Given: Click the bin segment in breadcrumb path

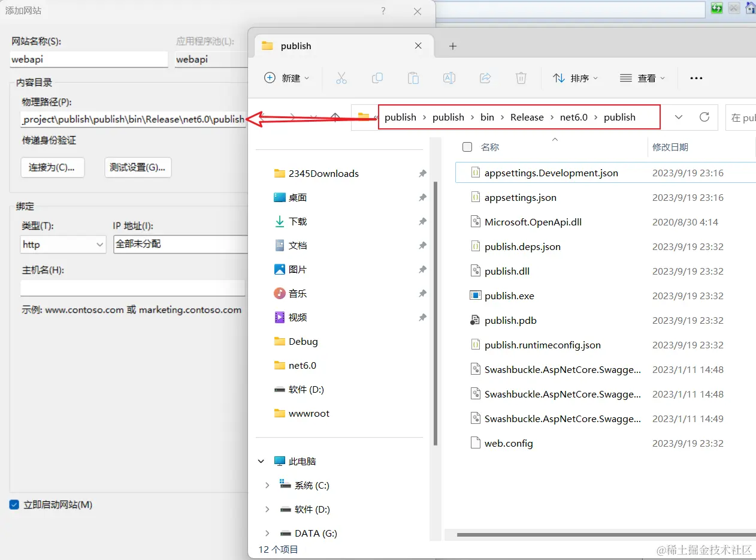Looking at the screenshot, I should tap(487, 117).
